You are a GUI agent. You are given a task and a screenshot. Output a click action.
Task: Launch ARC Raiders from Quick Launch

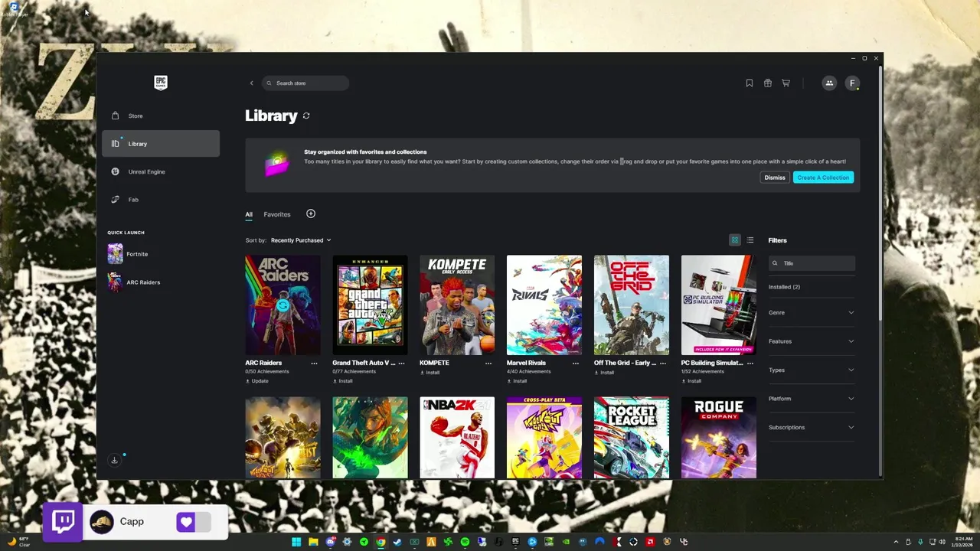tap(135, 282)
